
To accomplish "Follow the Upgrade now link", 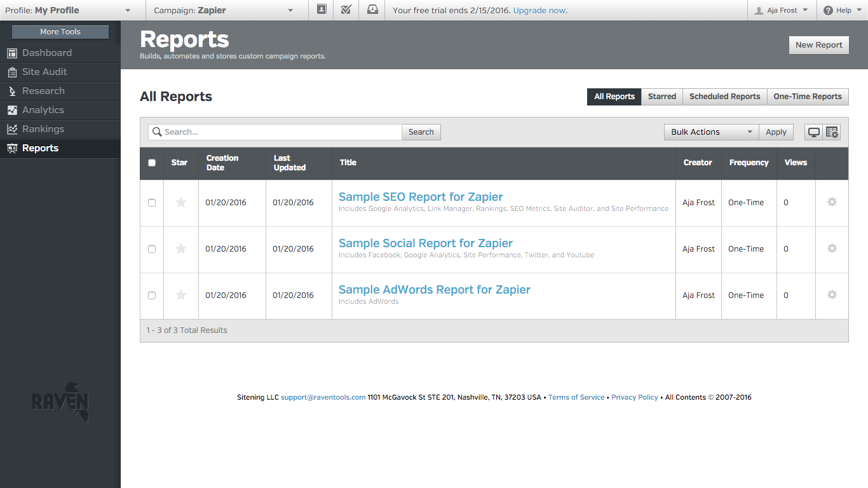I will [x=539, y=10].
